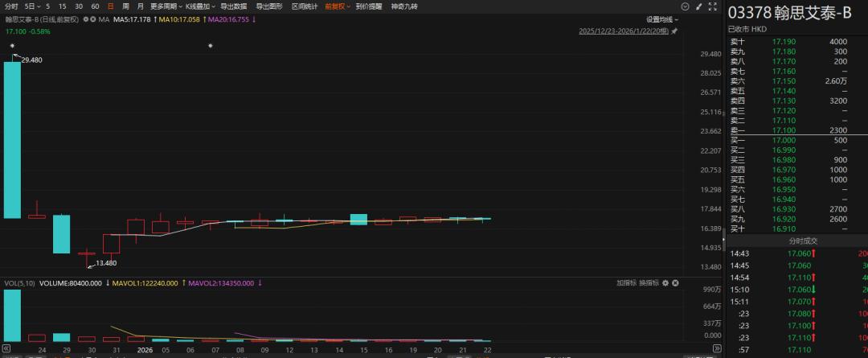Click the event marker dot near 07 column
This screenshot has width=868, height=358.
[211, 45]
